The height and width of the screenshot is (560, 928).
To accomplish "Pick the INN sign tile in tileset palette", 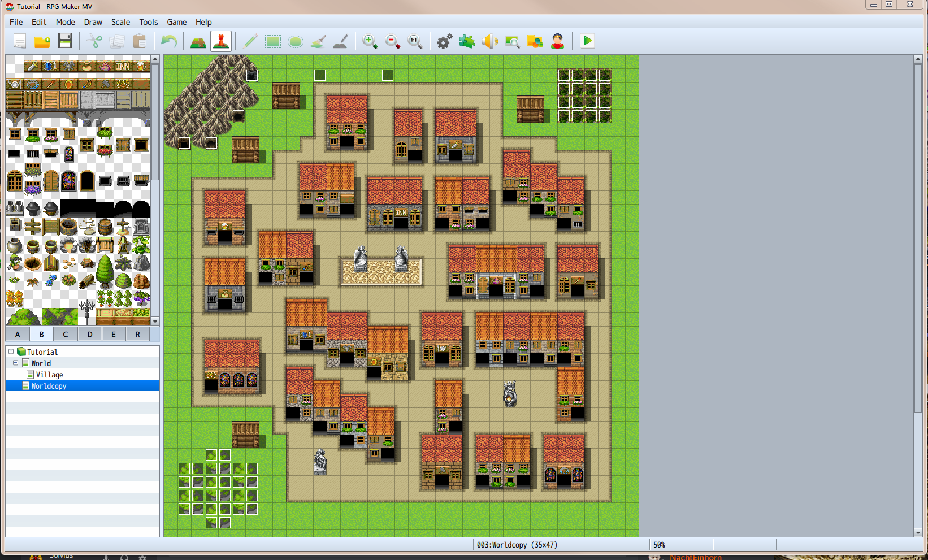I will [123, 66].
